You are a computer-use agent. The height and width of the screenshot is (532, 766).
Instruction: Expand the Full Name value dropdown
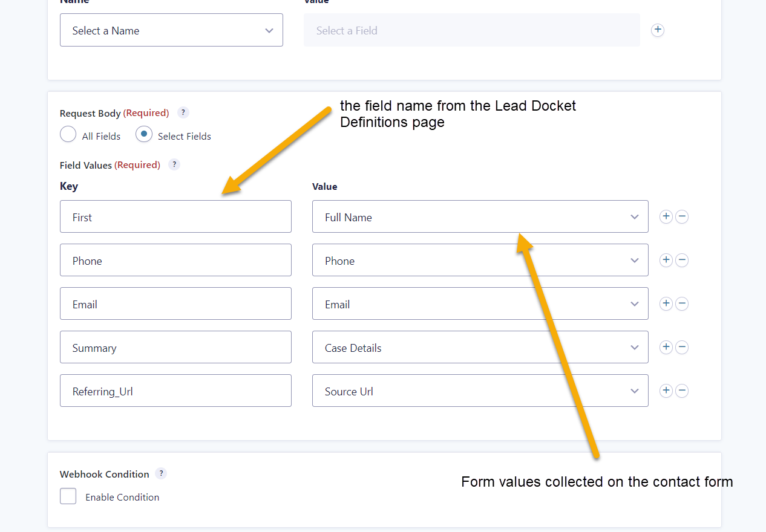[x=480, y=216]
